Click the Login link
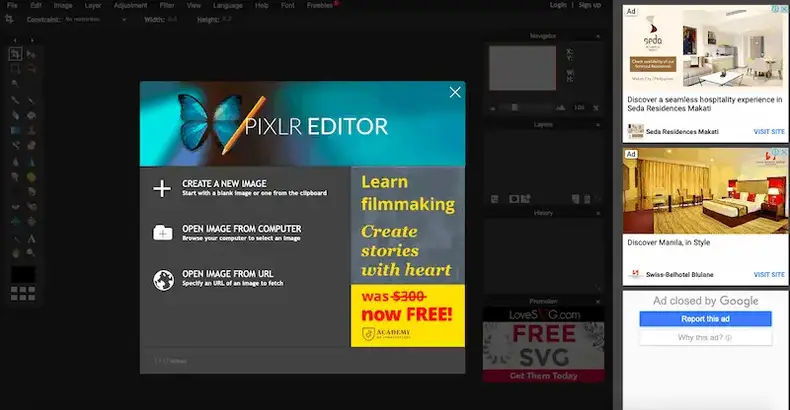Screen dimensions: 790x410 tap(558, 5)
